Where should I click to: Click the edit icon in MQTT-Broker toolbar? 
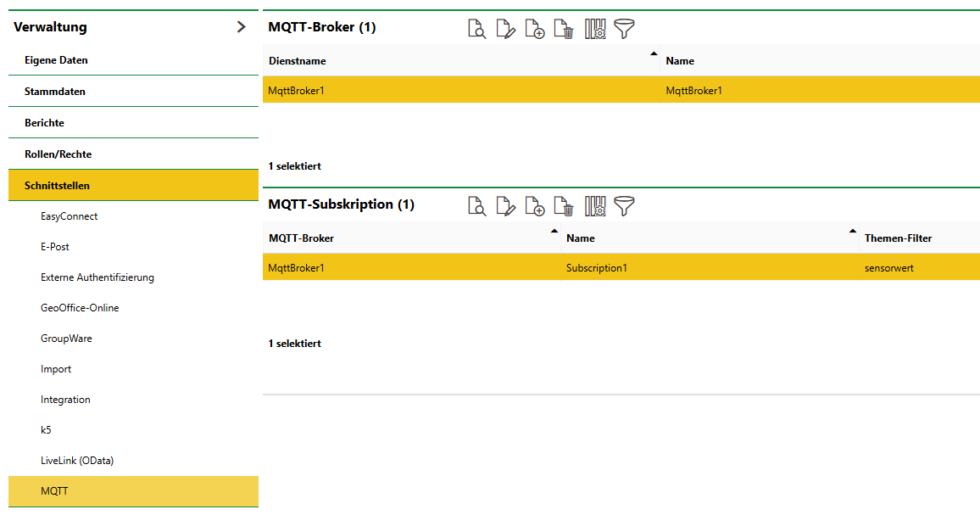coord(505,29)
